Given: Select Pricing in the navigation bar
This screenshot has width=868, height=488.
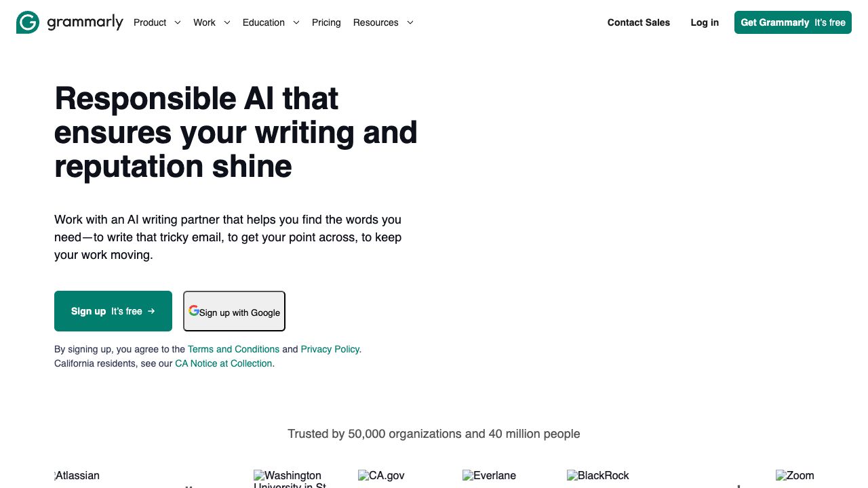Looking at the screenshot, I should [x=326, y=22].
